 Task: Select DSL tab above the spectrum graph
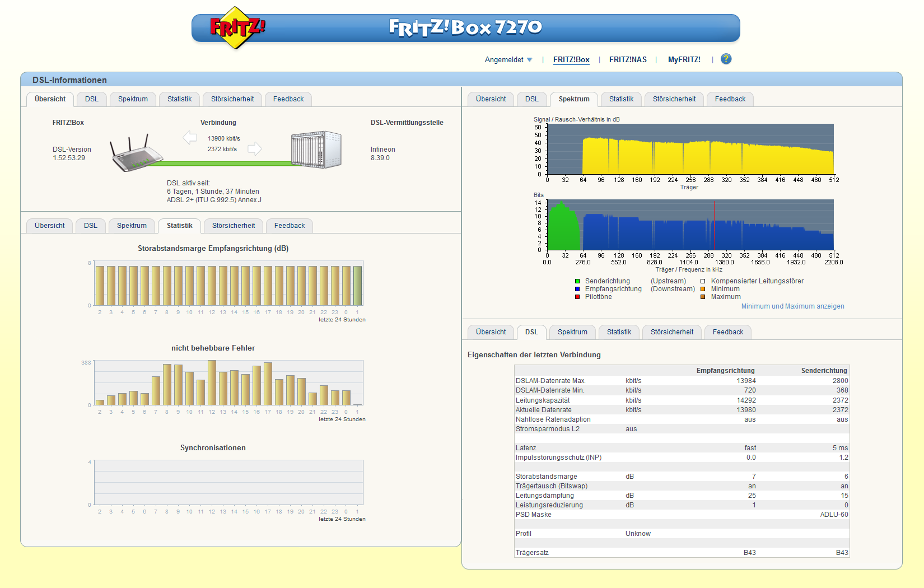coord(532,99)
